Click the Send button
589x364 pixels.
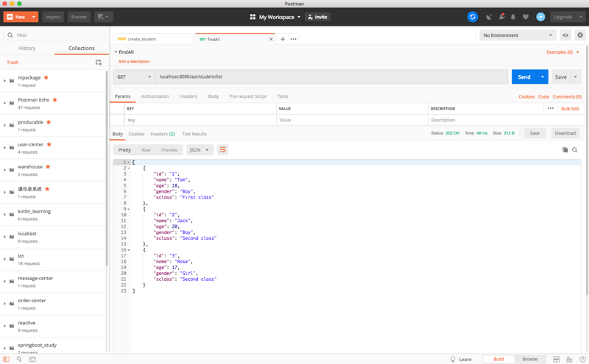coord(524,77)
